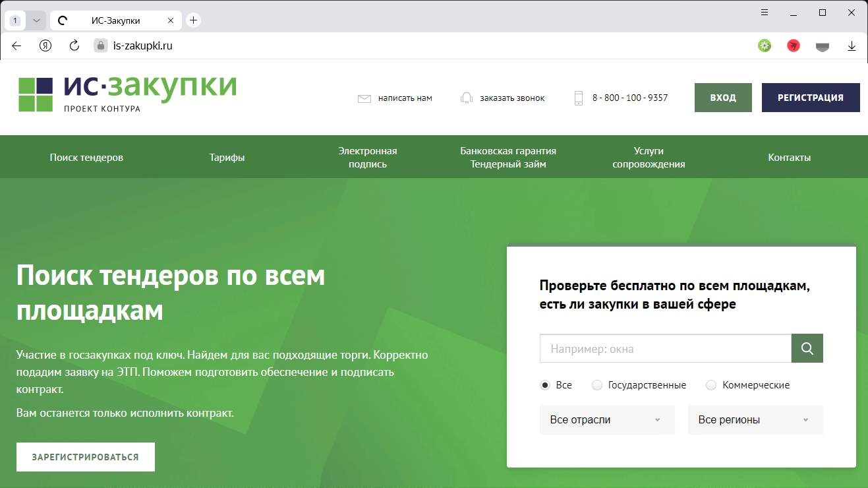Image resolution: width=868 pixels, height=488 pixels.
Task: Open browser downloads via the arrow icon
Action: [852, 46]
